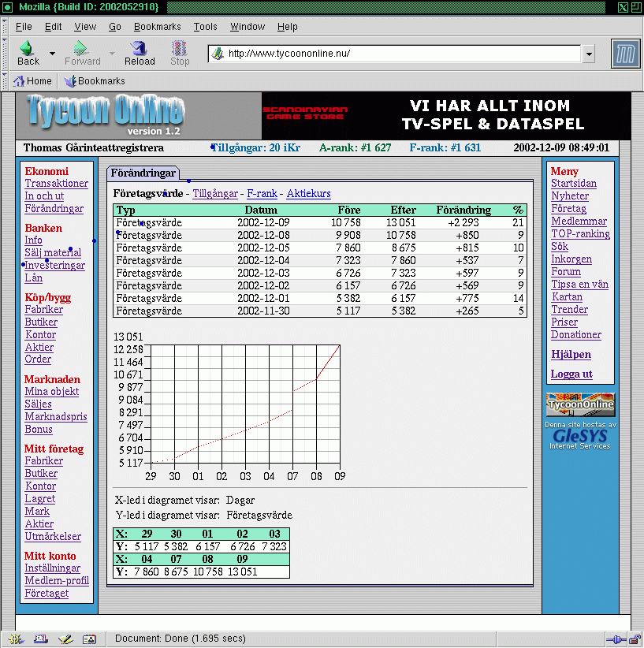
Task: Open Transaktioner under Ekonomi
Action: (57, 184)
